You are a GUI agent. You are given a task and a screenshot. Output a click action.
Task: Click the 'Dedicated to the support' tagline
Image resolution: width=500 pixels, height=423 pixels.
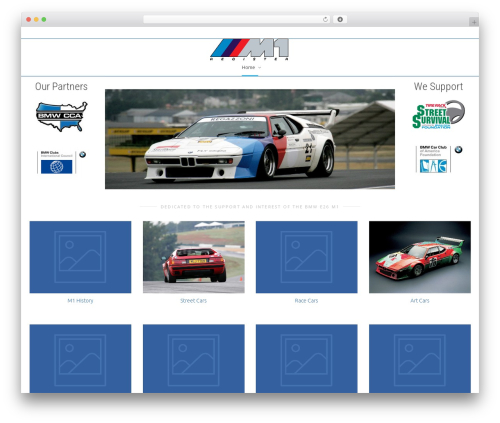250,207
